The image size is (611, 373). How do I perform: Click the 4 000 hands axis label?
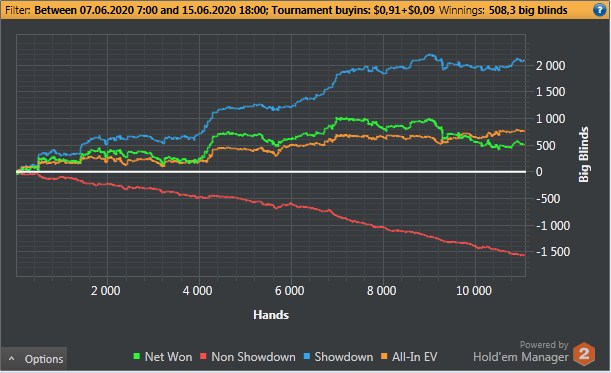click(198, 290)
